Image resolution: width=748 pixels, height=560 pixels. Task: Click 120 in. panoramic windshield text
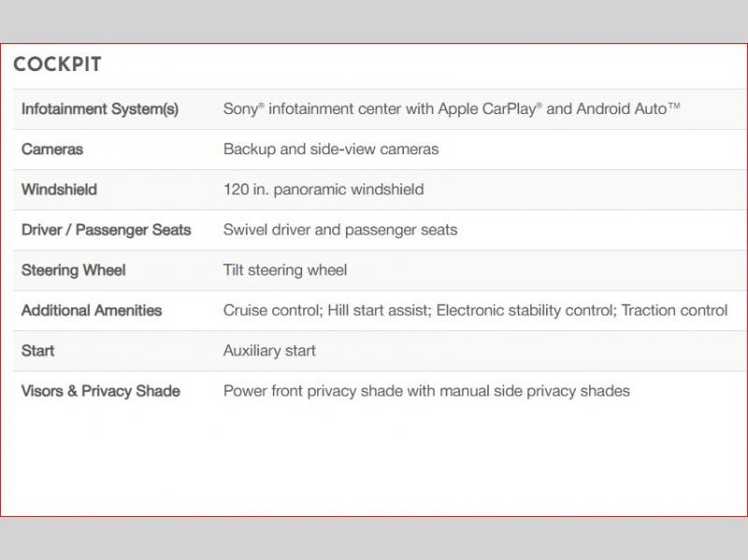324,190
